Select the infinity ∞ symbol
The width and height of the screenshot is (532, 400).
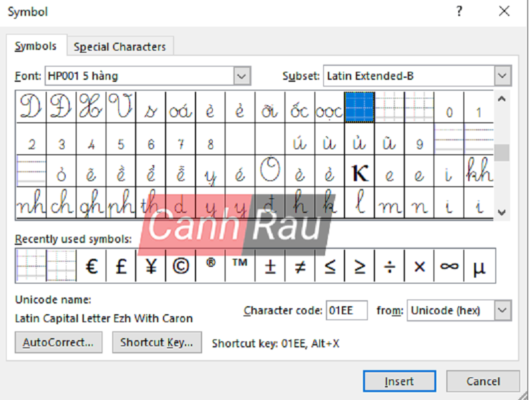coord(449,267)
